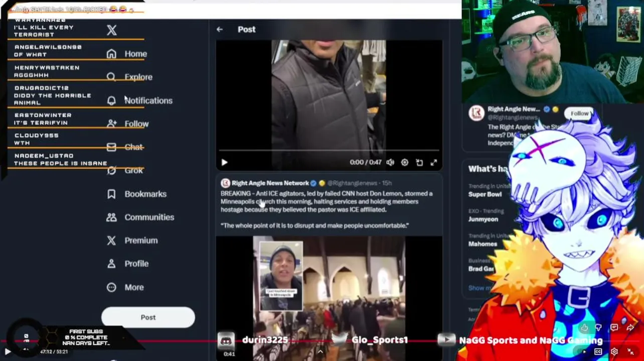The width and height of the screenshot is (644, 361).
Task: Open the church video thumbnail
Action: 329,298
